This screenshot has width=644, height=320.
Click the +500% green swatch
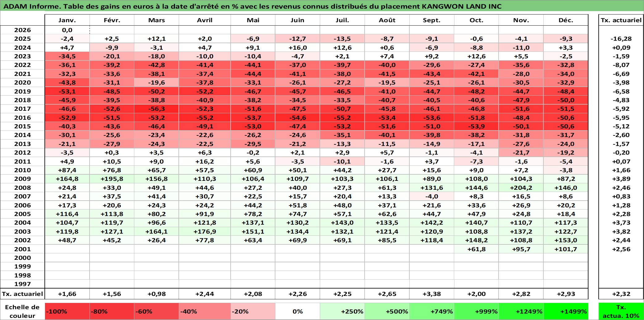[x=387, y=311]
